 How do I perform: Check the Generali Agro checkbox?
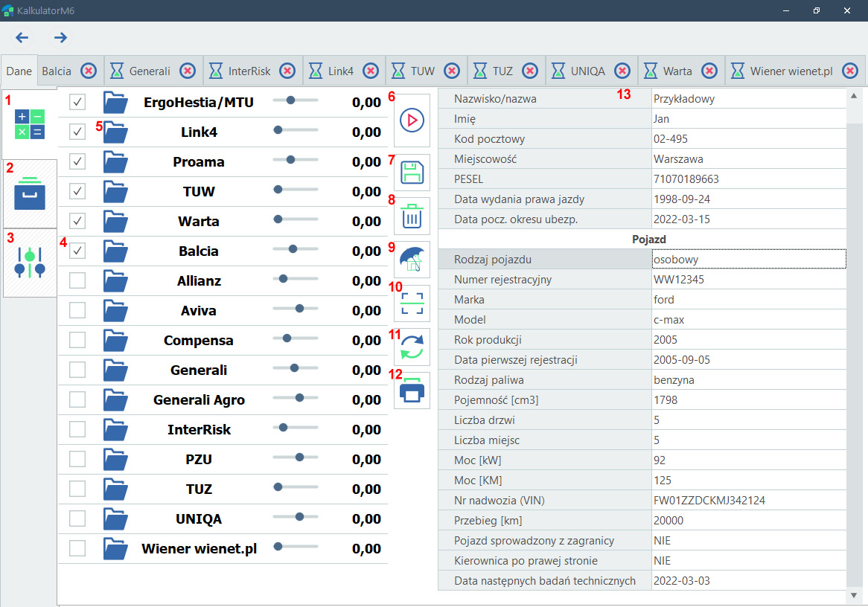(x=77, y=399)
